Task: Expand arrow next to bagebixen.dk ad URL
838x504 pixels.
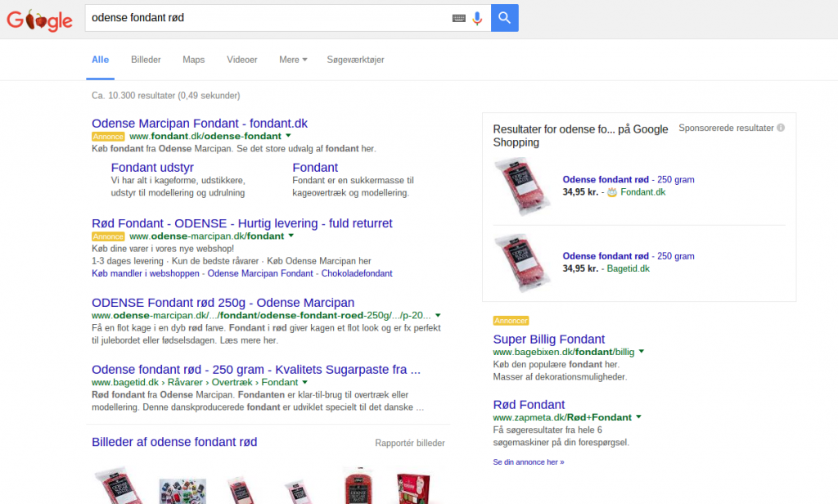Action: click(x=642, y=352)
